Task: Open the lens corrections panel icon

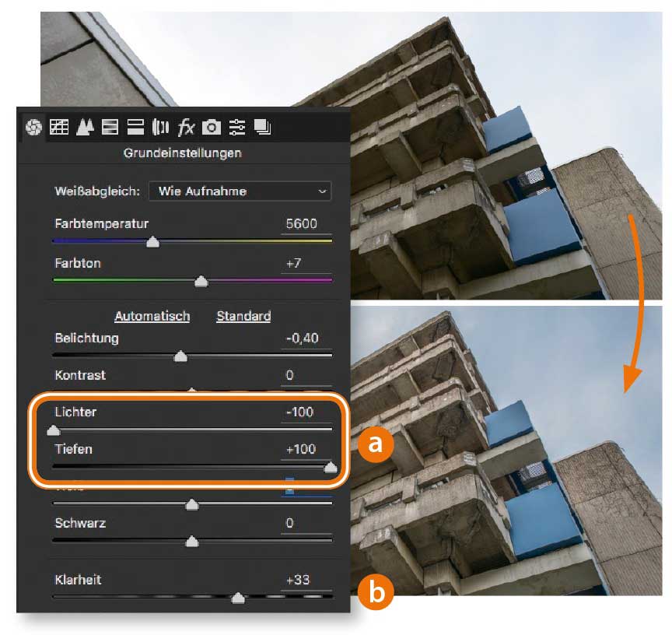Action: (160, 127)
